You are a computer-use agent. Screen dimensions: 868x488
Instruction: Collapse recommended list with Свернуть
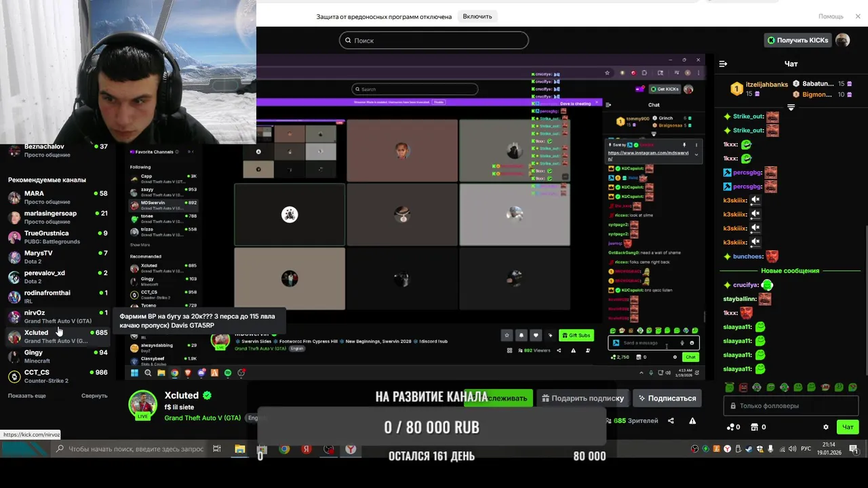[x=94, y=396]
